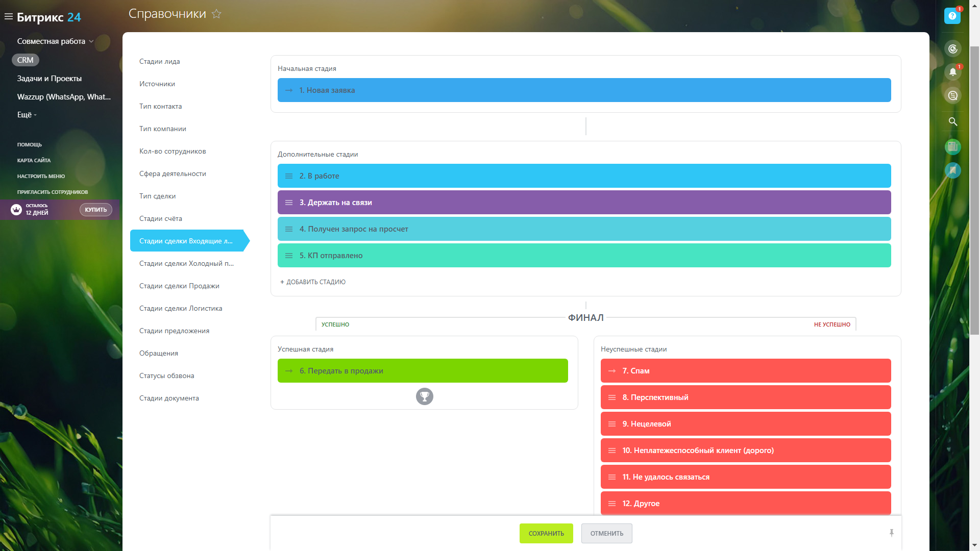Select the green stage 6. Передать в продажи
The width and height of the screenshot is (980, 551).
tap(423, 371)
